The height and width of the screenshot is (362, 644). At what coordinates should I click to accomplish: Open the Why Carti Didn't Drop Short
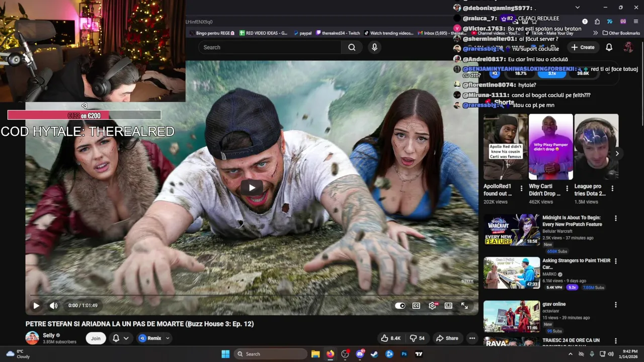tap(550, 146)
